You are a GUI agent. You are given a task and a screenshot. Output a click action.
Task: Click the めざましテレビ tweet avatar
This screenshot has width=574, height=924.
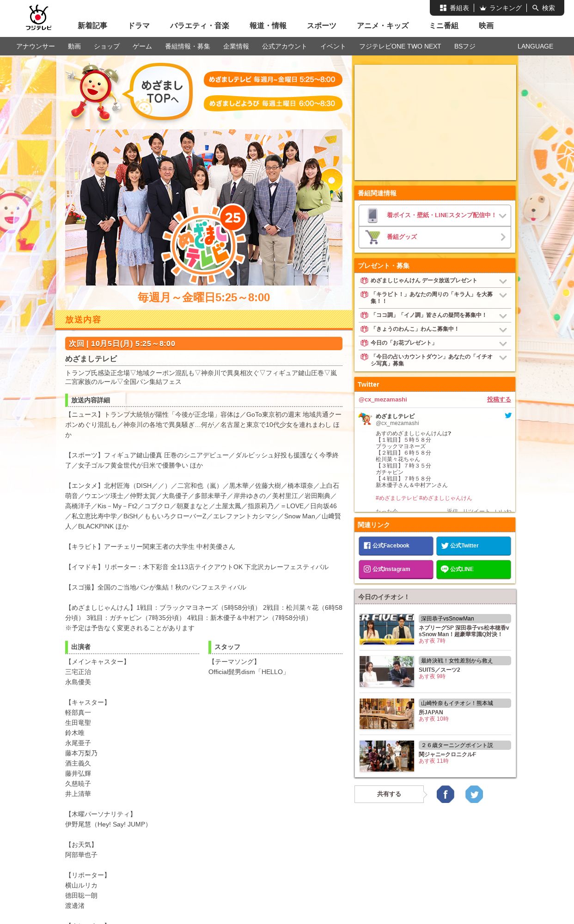(365, 419)
